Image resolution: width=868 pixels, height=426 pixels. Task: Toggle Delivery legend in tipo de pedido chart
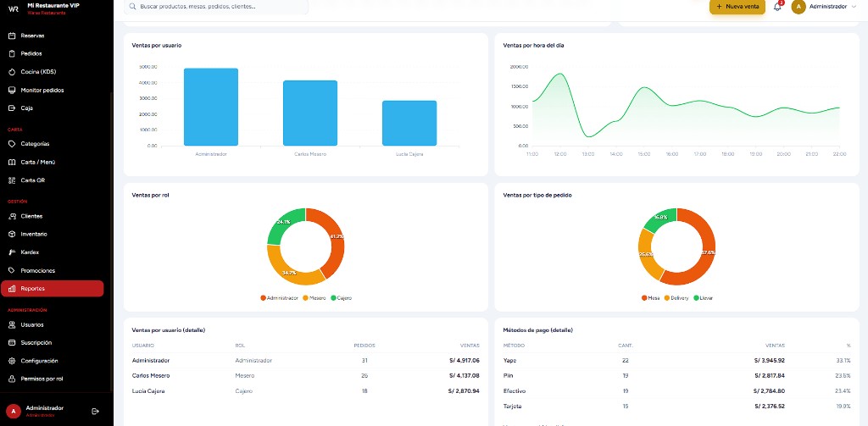(676, 297)
